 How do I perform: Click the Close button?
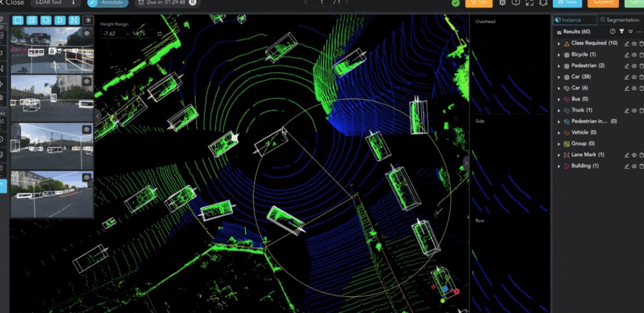pyautogui.click(x=12, y=2)
